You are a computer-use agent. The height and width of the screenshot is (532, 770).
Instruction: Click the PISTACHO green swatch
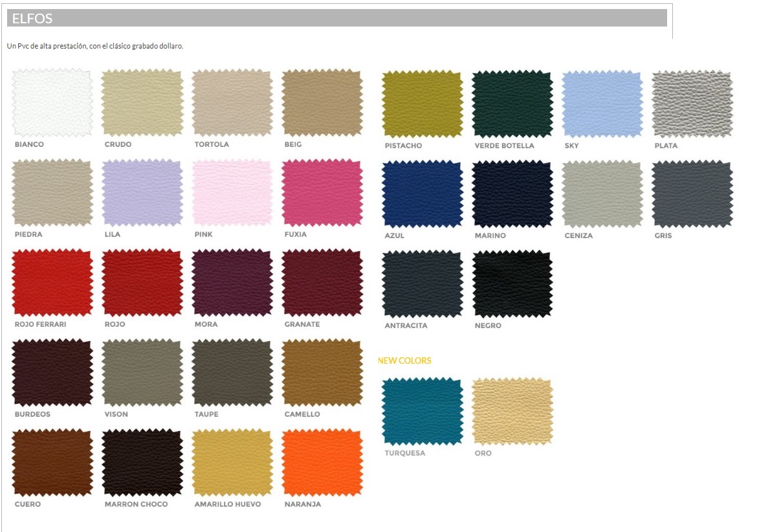tap(423, 104)
